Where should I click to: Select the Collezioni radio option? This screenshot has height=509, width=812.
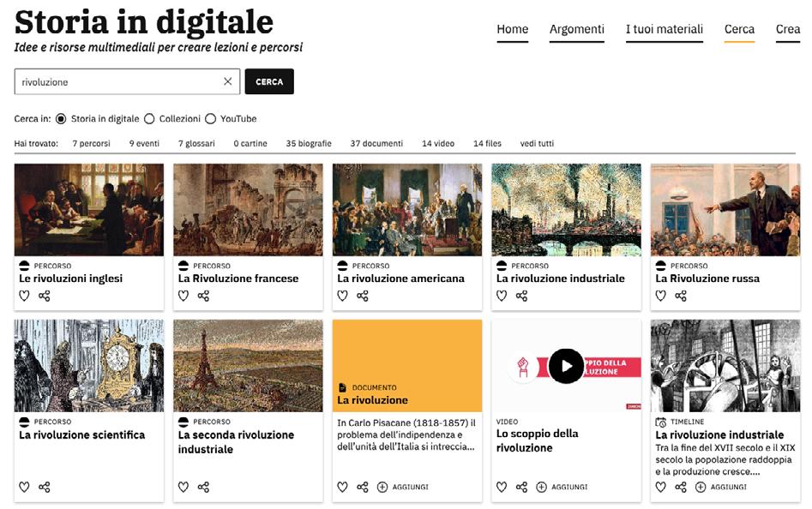(149, 118)
